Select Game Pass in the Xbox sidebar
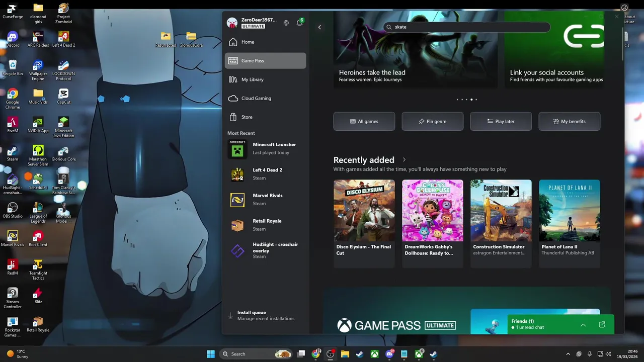 tap(265, 60)
